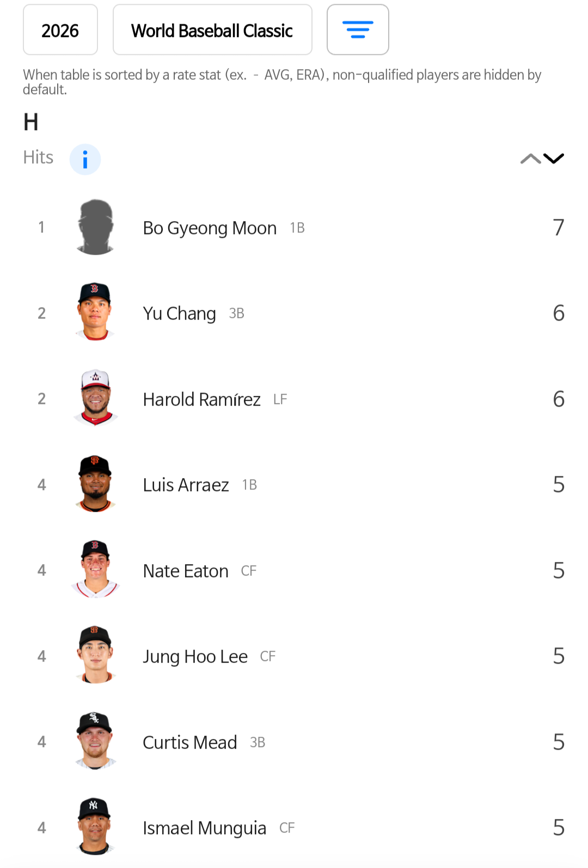588x868 pixels.
Task: View Ismael Munguia's profile
Action: [x=204, y=828]
